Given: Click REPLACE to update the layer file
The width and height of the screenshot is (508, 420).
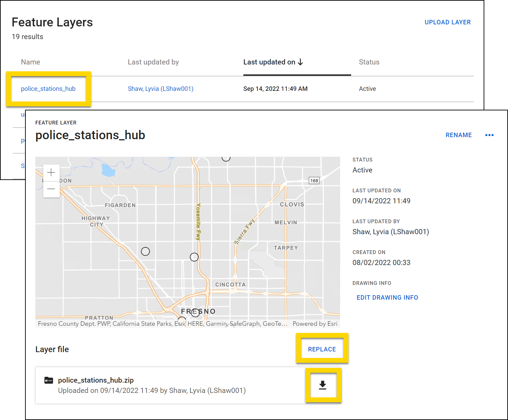Looking at the screenshot, I should pos(322,349).
